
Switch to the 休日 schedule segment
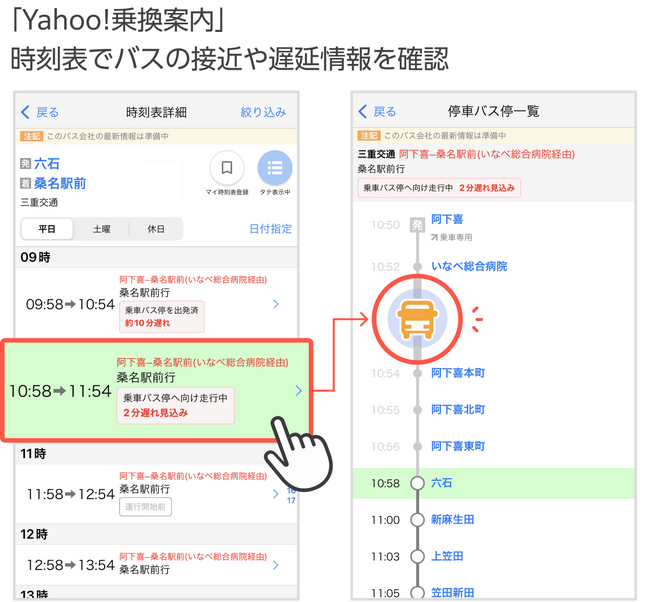click(155, 229)
